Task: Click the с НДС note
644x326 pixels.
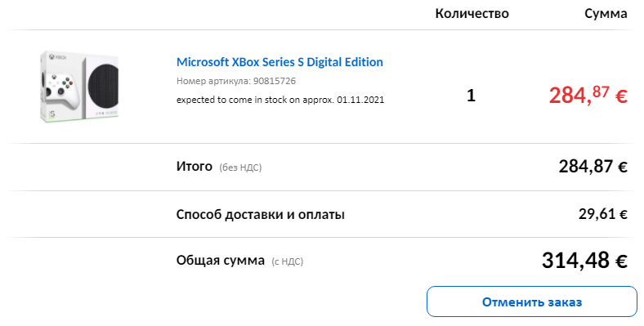Action: pyautogui.click(x=287, y=261)
